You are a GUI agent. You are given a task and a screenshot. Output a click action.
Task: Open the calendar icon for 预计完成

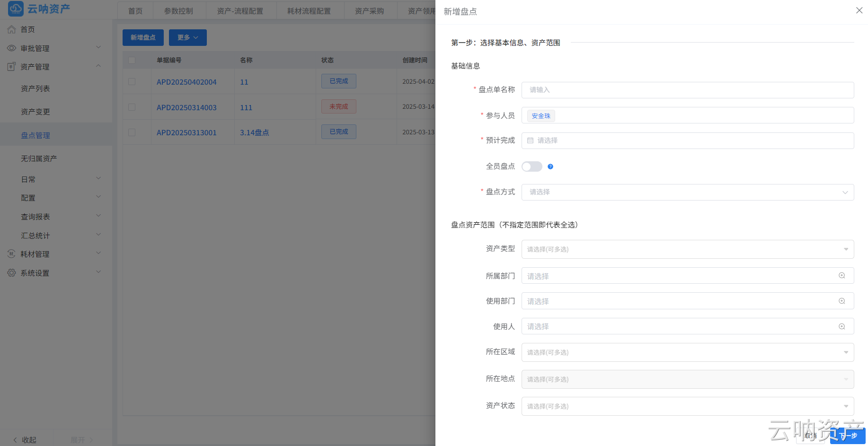(530, 140)
